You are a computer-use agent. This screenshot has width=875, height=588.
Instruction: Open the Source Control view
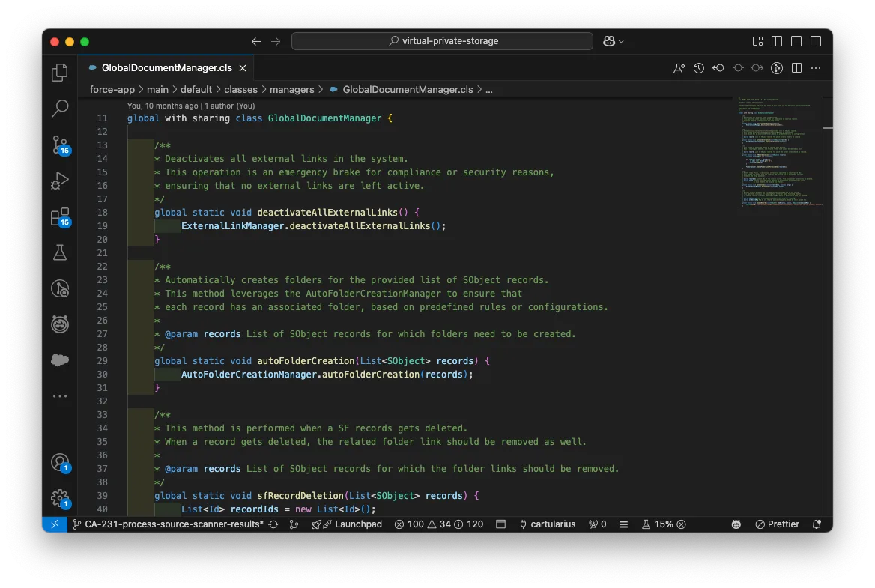(x=60, y=144)
